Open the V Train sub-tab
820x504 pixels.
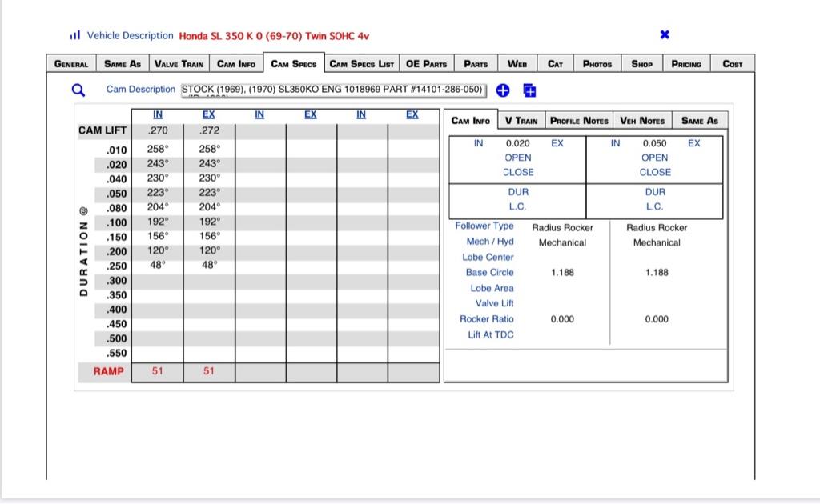click(521, 121)
